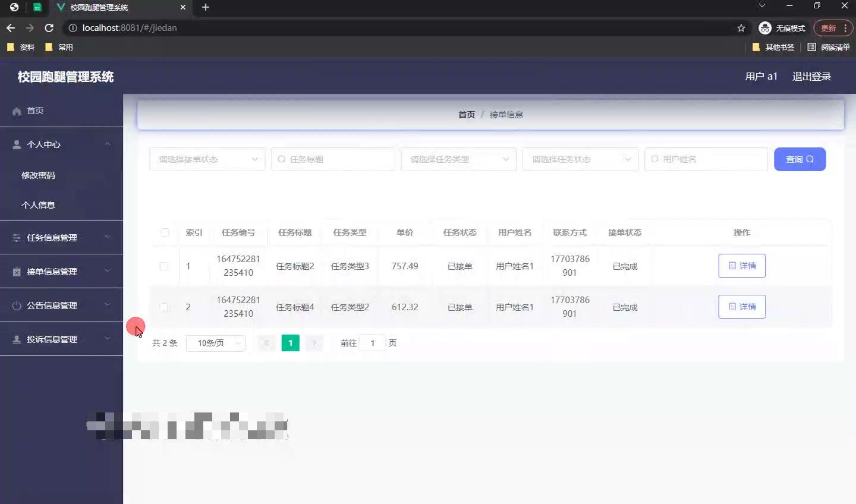
Task: Click the site info icon in address bar
Action: coord(73,28)
